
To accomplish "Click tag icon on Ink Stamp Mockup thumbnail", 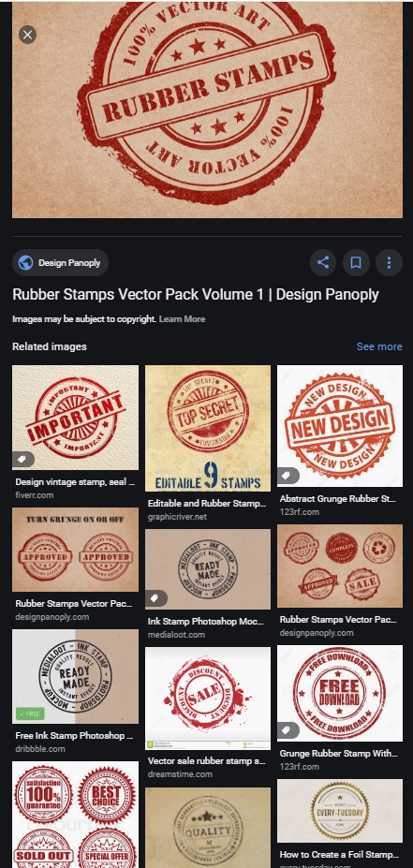I will click(156, 598).
